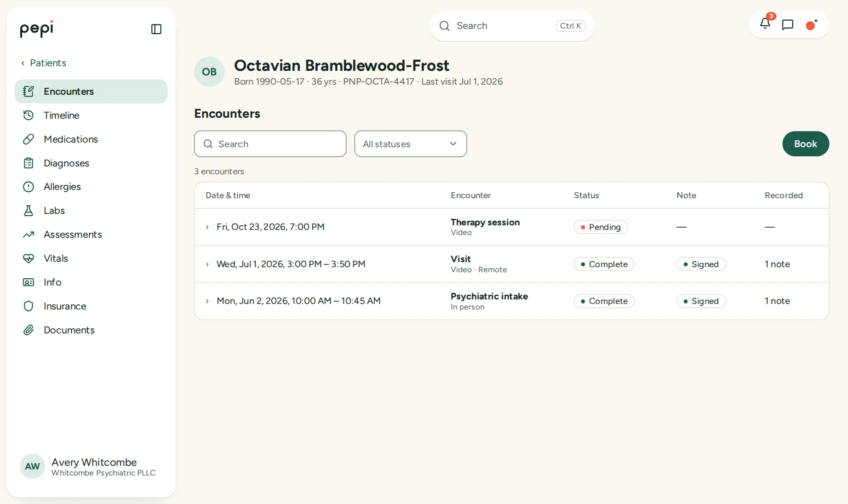Open the messages chat icon
848x504 pixels.
click(x=788, y=25)
